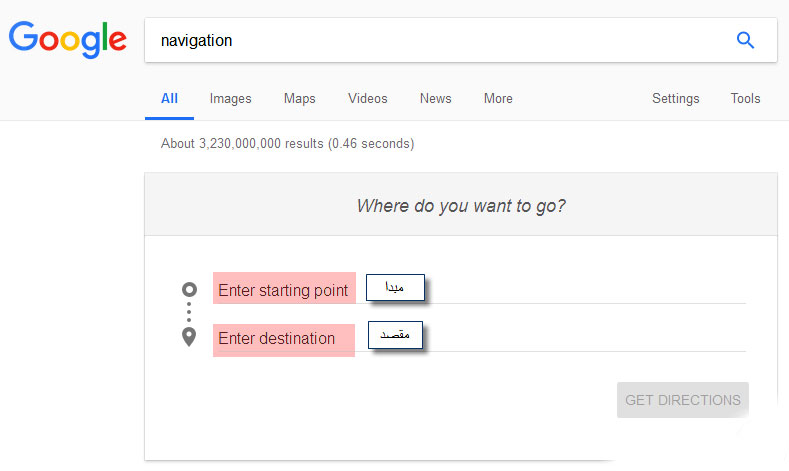The height and width of the screenshot is (471, 789).
Task: Click the Persian label beside starting point
Action: pos(394,287)
